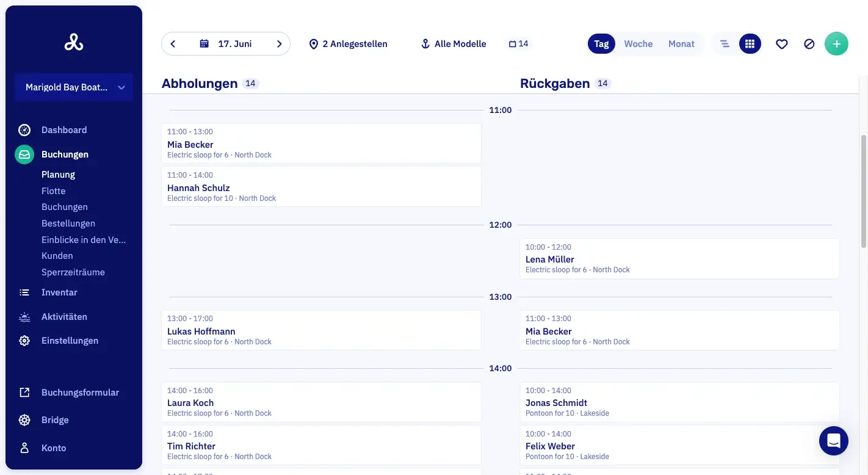
Task: Click the Buchungen inbox icon
Action: tap(24, 154)
